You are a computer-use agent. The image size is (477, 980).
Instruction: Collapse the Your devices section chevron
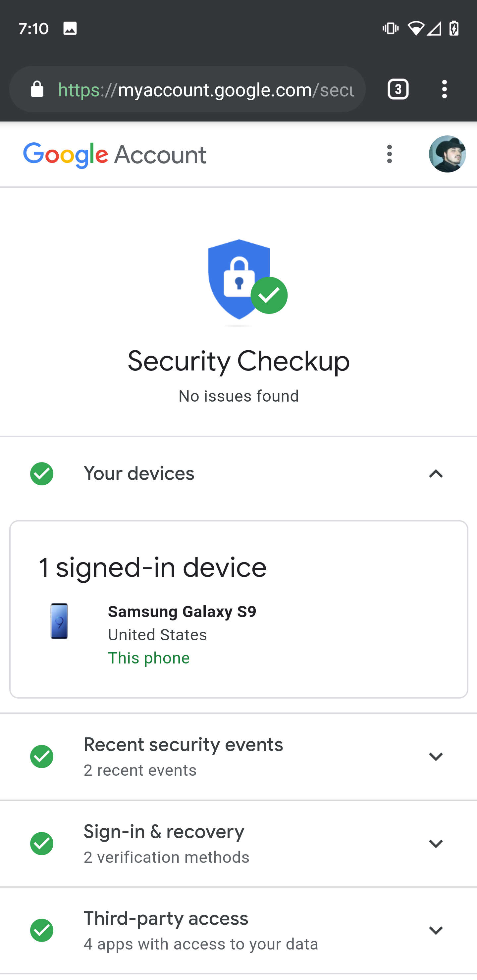436,474
